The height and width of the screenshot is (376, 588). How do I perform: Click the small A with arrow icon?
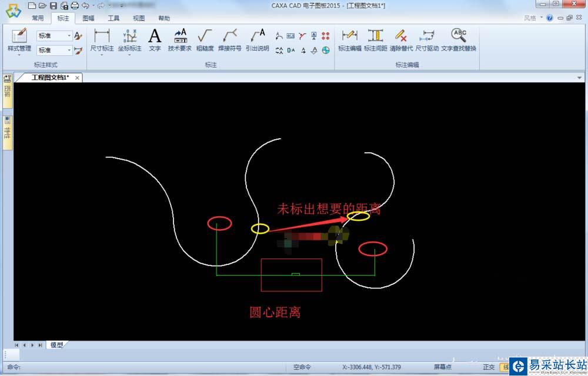pos(303,50)
